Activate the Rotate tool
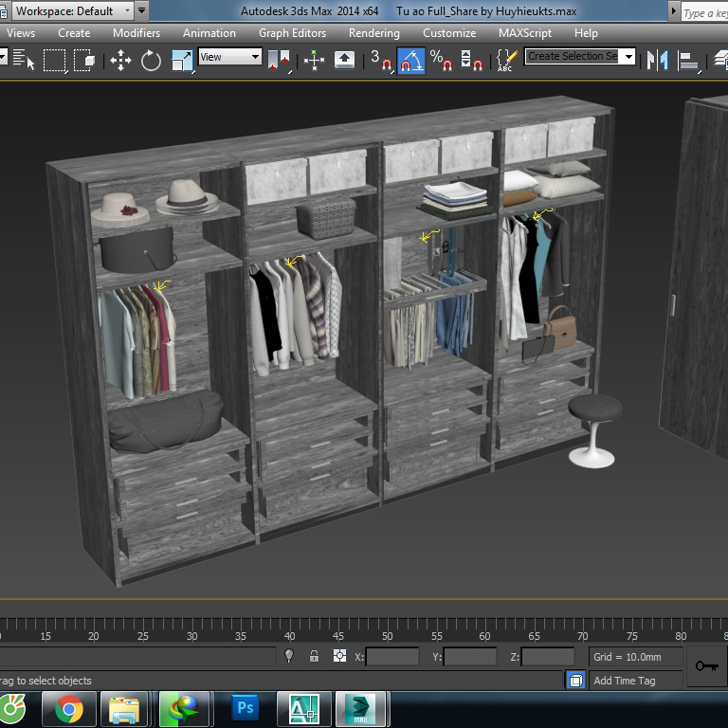The width and height of the screenshot is (728, 728). (x=151, y=61)
